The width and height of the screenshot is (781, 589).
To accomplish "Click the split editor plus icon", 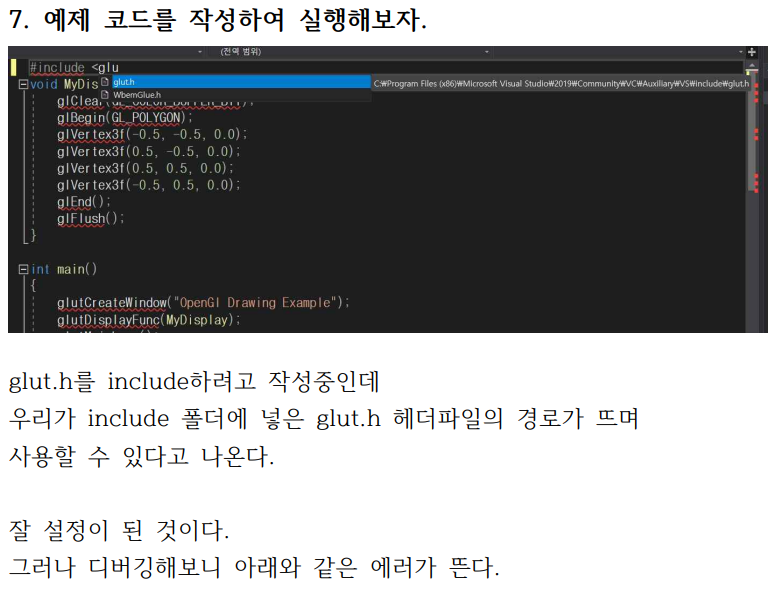I will tap(752, 52).
